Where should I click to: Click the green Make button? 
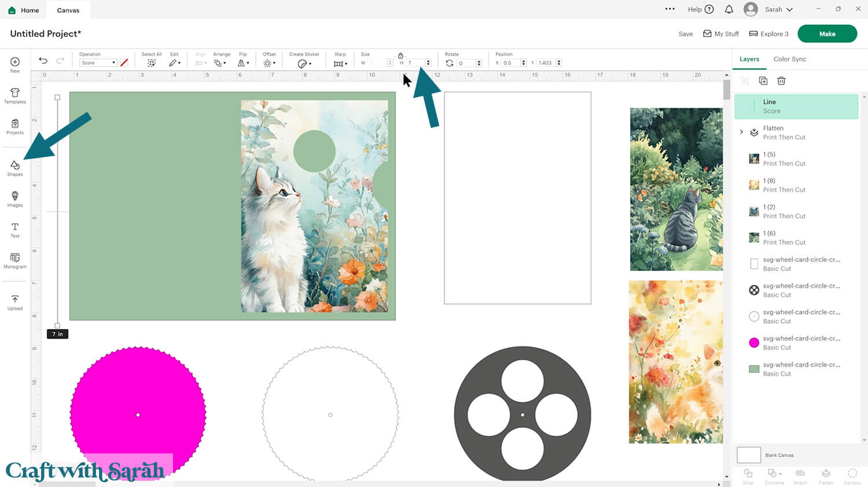pos(827,34)
